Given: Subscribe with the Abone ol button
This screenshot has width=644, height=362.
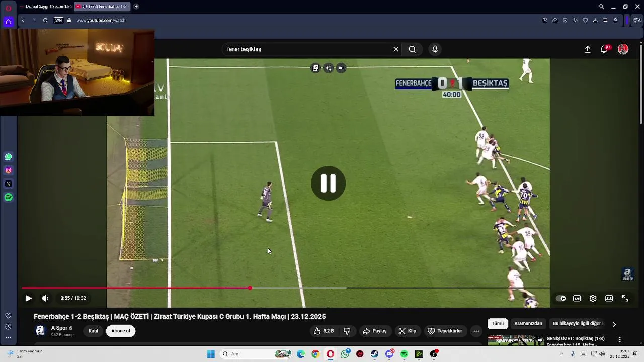Looking at the screenshot, I should pos(121,331).
